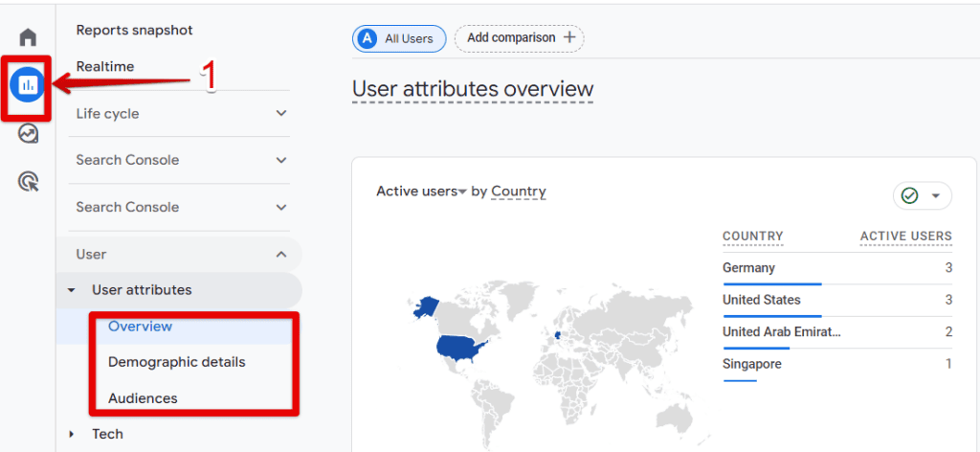Open dropdown arrow beside green checkmark

[x=936, y=196]
